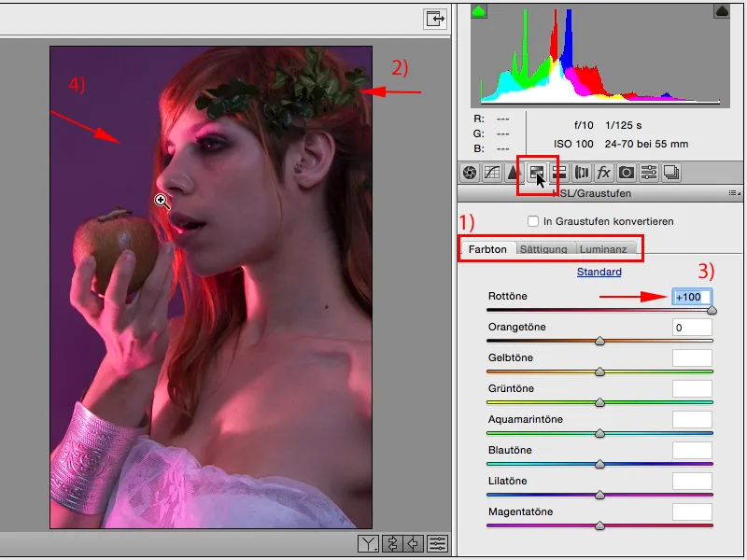747x560 pixels.
Task: Select the HSL/Graustufen panel icon
Action: (537, 173)
